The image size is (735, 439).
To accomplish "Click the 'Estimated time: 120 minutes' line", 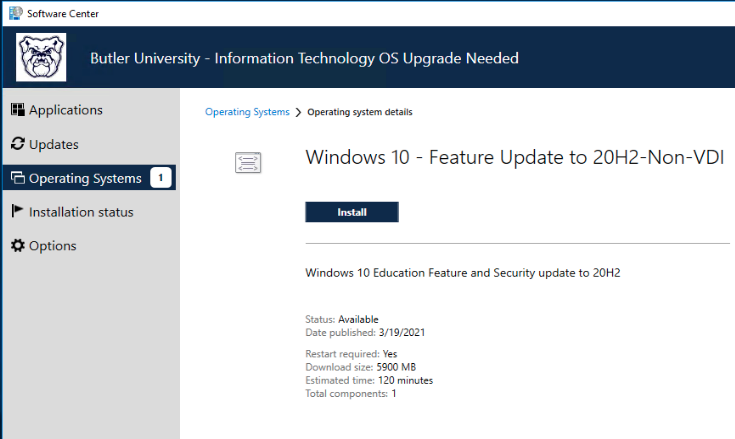I will point(369,380).
